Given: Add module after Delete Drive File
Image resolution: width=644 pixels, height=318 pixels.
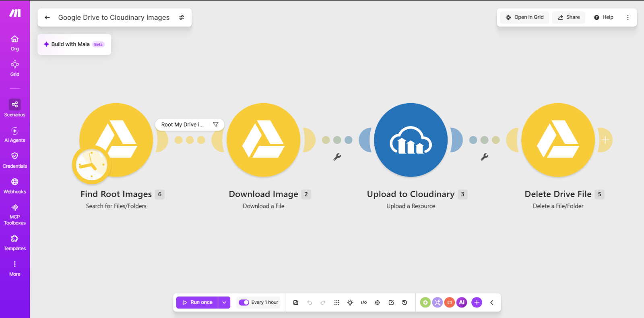Looking at the screenshot, I should tap(605, 140).
